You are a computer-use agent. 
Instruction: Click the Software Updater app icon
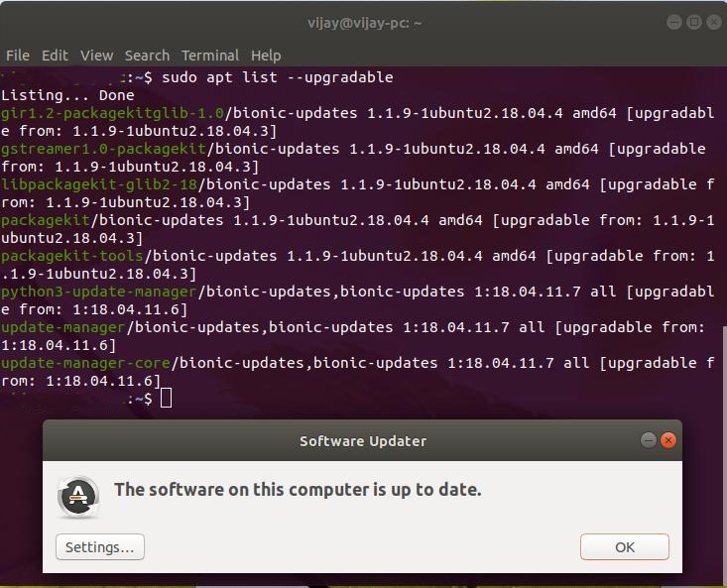[78, 497]
